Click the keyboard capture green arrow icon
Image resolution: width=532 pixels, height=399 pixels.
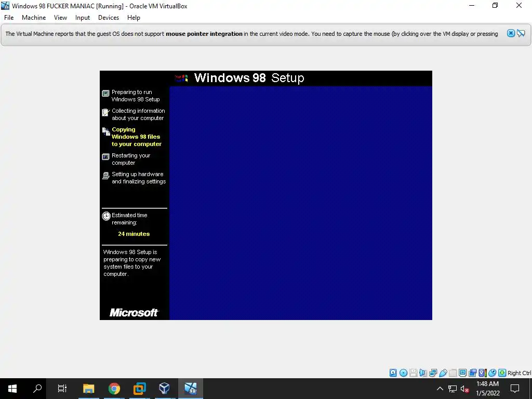[502, 373]
